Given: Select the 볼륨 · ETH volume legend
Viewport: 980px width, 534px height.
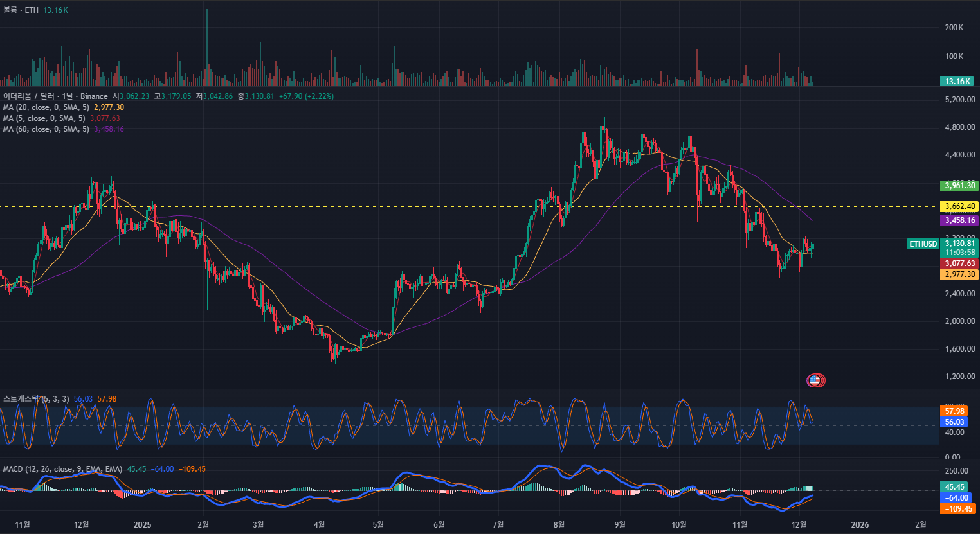Looking at the screenshot, I should tap(21, 10).
